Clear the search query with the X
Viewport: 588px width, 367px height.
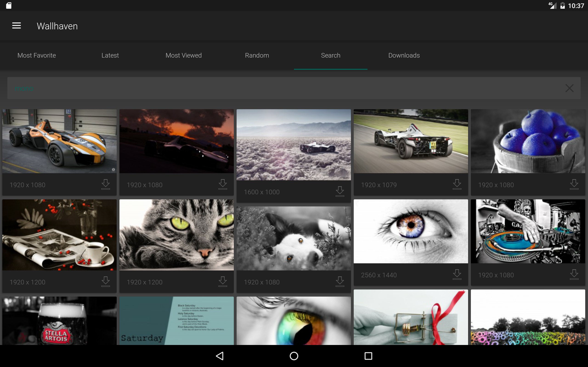tap(569, 88)
